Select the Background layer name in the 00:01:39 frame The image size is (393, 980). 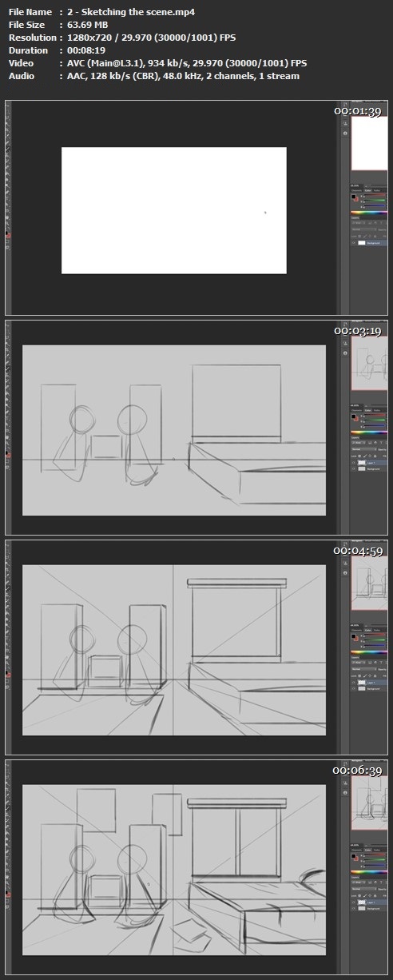tap(373, 243)
